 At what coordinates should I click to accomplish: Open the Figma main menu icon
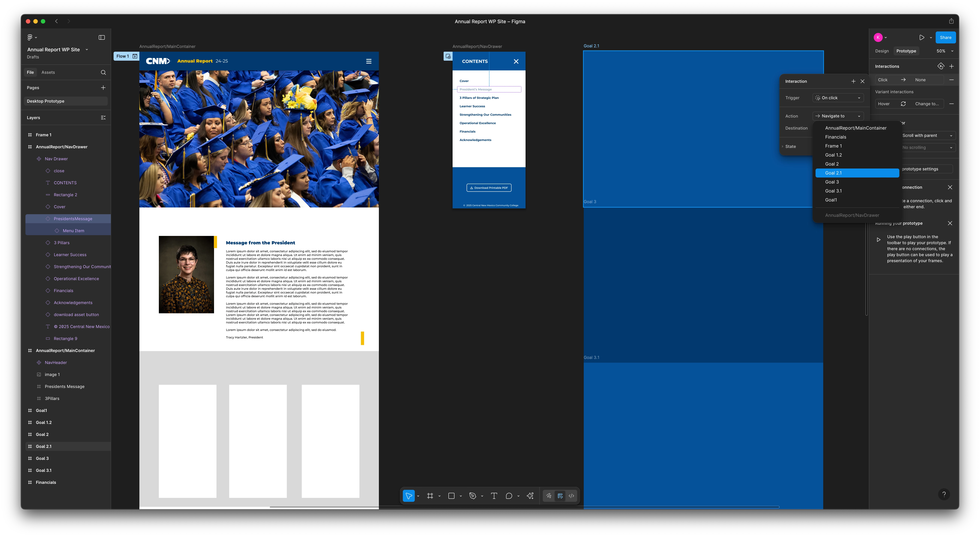coord(30,37)
